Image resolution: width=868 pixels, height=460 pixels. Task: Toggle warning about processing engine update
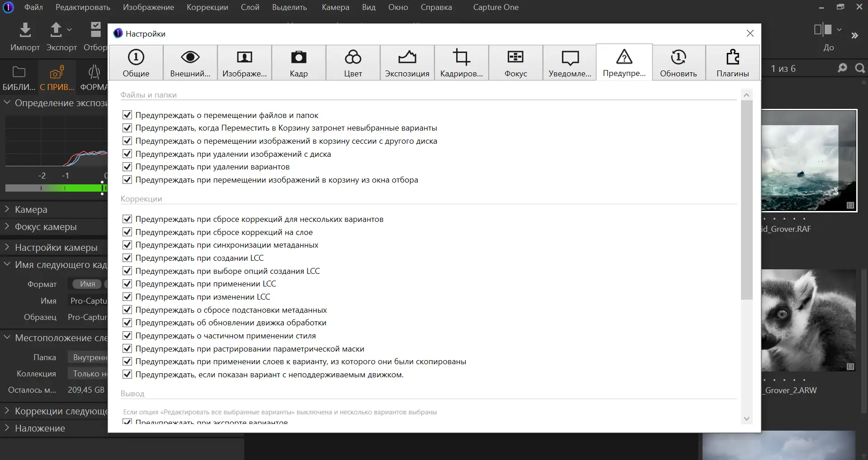(127, 323)
